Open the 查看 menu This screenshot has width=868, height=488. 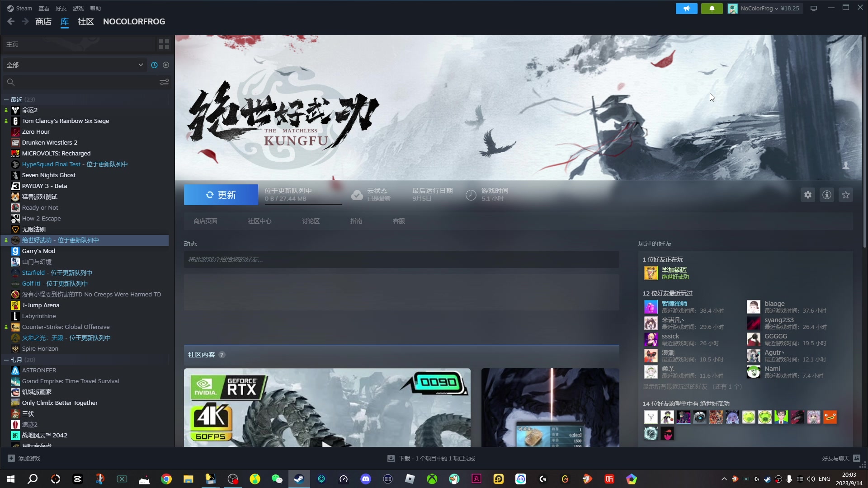[44, 8]
